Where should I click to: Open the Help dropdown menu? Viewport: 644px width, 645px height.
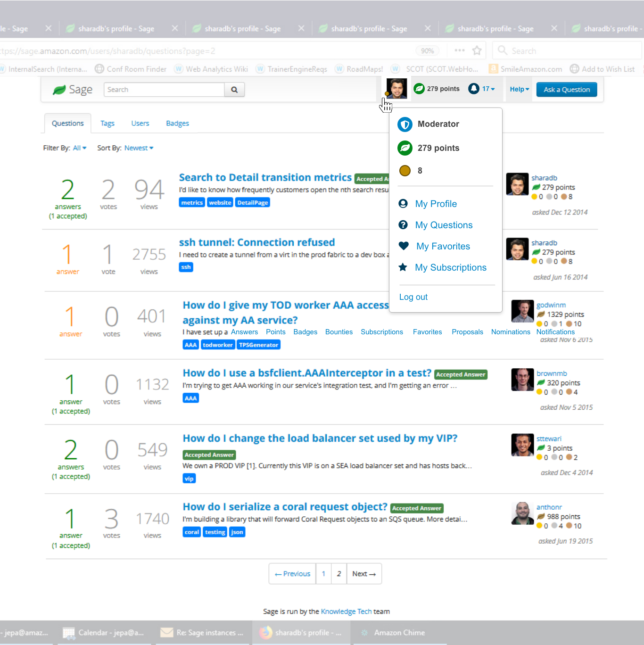point(520,89)
